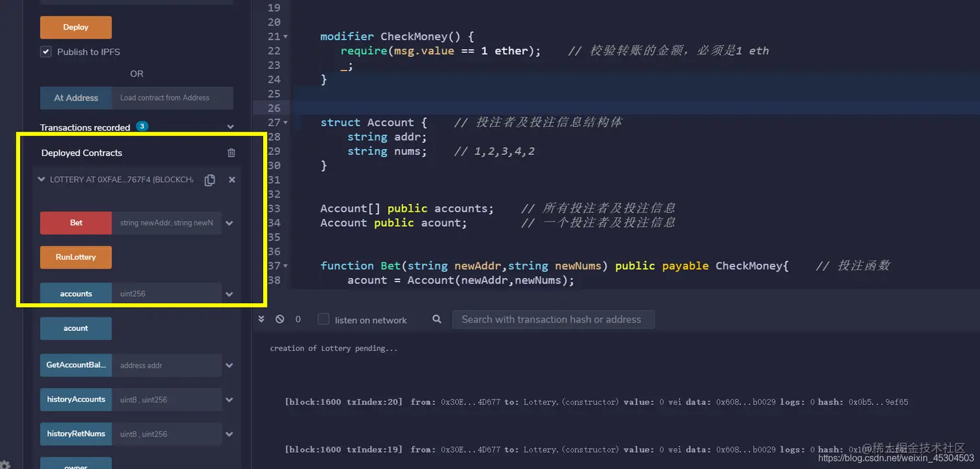Expand GetAccountBal function parameters
Image resolution: width=980 pixels, height=469 pixels.
point(229,365)
